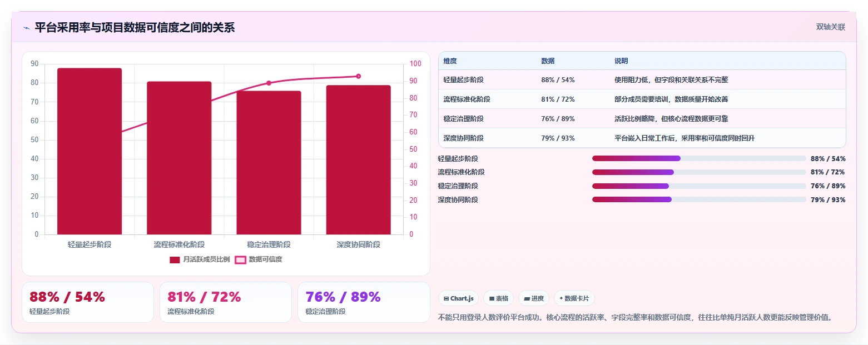This screenshot has height=345, width=868.
Task: Click the line point above 稳定治理阶段 bar
Action: click(x=269, y=83)
